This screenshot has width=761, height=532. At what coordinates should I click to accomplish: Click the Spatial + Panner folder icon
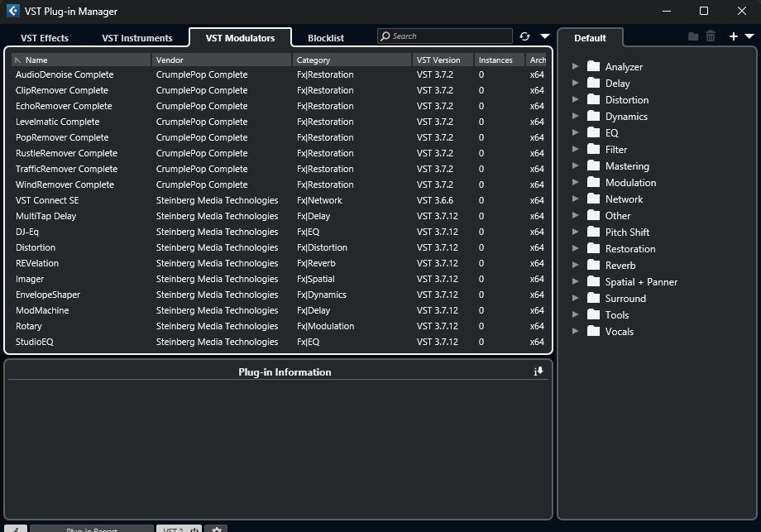point(593,281)
